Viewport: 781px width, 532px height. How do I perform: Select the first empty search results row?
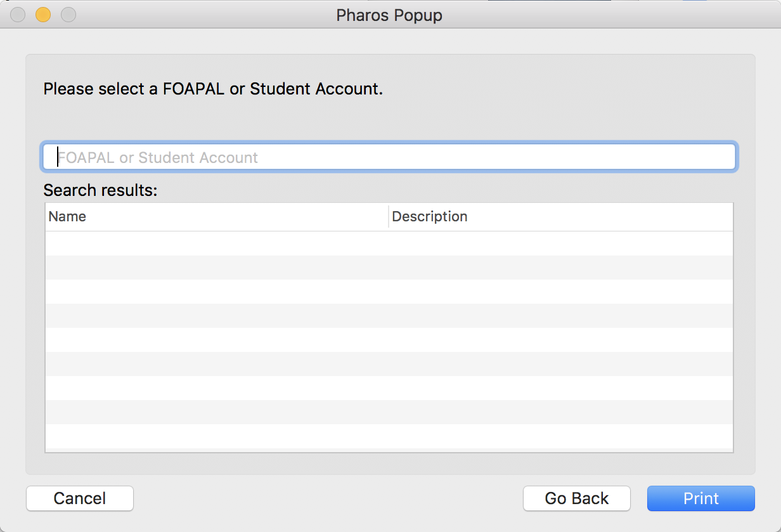click(x=389, y=243)
